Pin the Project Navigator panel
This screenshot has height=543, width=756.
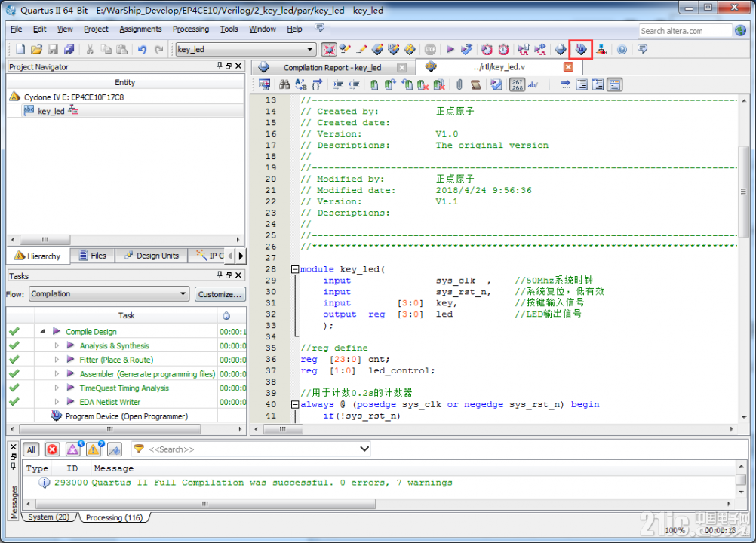(x=220, y=66)
